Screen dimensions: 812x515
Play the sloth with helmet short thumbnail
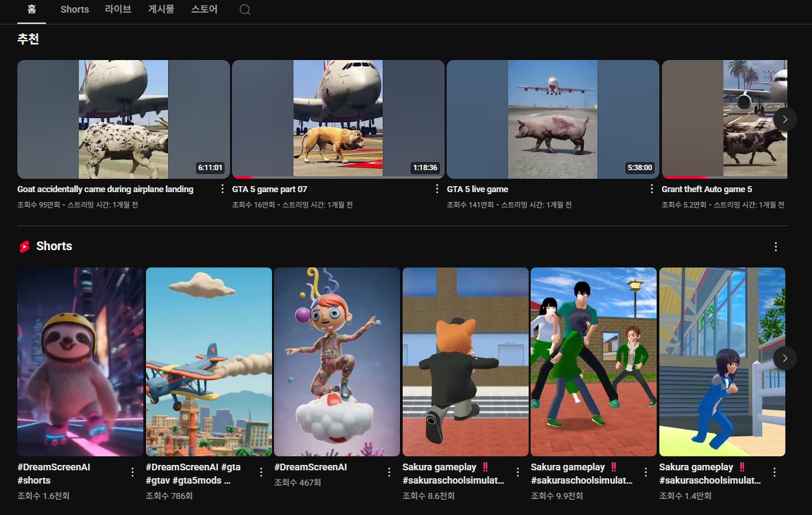(x=81, y=362)
